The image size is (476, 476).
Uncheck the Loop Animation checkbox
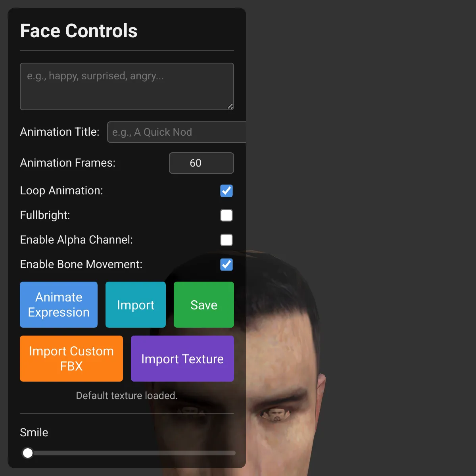click(226, 191)
